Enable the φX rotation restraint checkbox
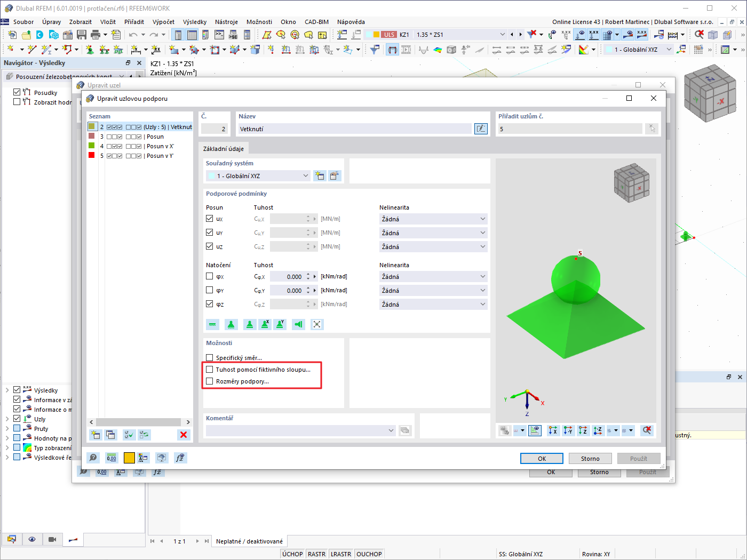The width and height of the screenshot is (747, 560). (x=210, y=276)
